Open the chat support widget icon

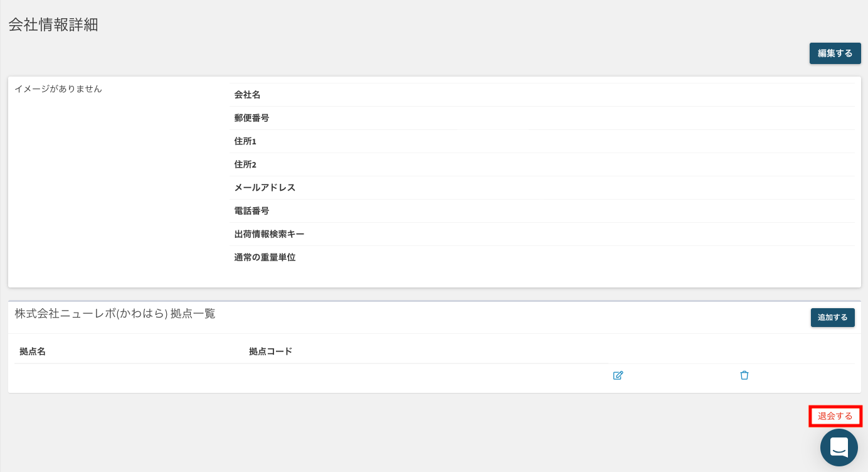839,448
